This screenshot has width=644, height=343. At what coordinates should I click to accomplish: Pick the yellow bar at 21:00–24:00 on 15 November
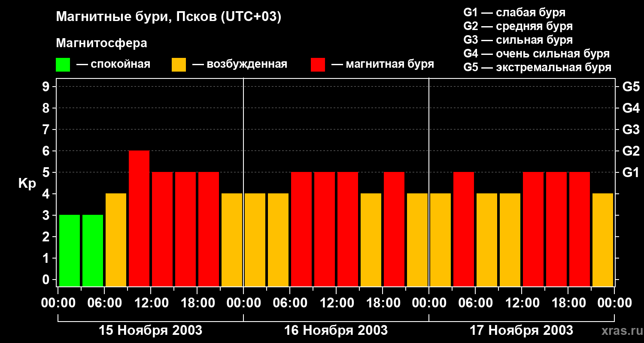[x=232, y=240]
